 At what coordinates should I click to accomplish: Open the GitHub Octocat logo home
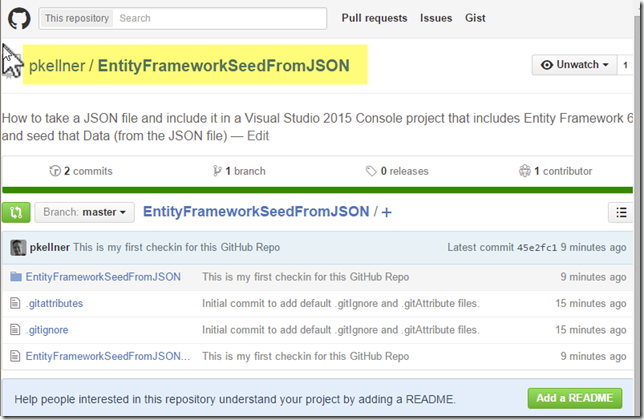coord(19,18)
